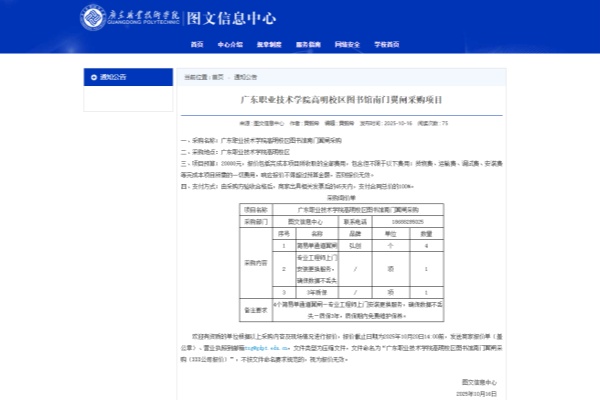The height and width of the screenshot is (400, 600).
Task: Click the email address link in the paragraph
Action: (x=262, y=348)
